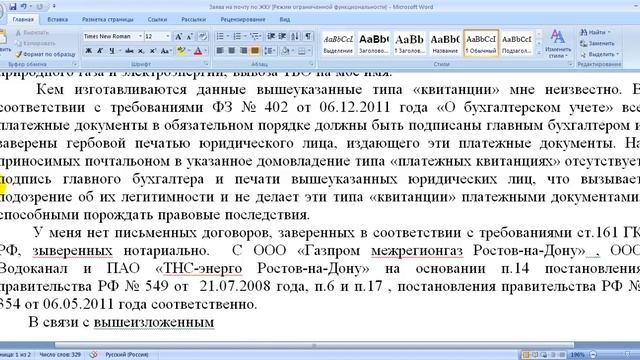Toggle paragraph marks ¶ display

pos(308,37)
